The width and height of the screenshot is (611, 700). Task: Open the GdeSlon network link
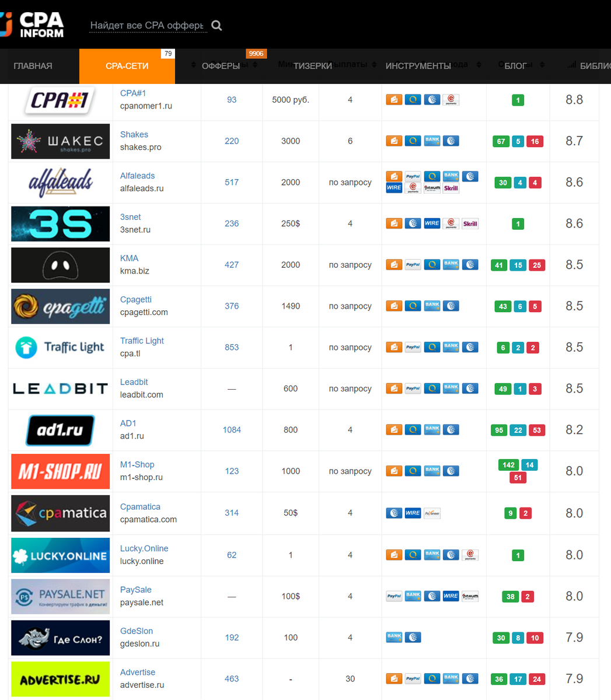pos(137,631)
